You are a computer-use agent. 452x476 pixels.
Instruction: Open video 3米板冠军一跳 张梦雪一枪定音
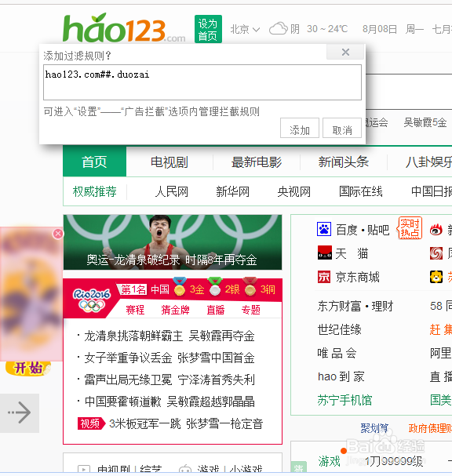coord(186,423)
